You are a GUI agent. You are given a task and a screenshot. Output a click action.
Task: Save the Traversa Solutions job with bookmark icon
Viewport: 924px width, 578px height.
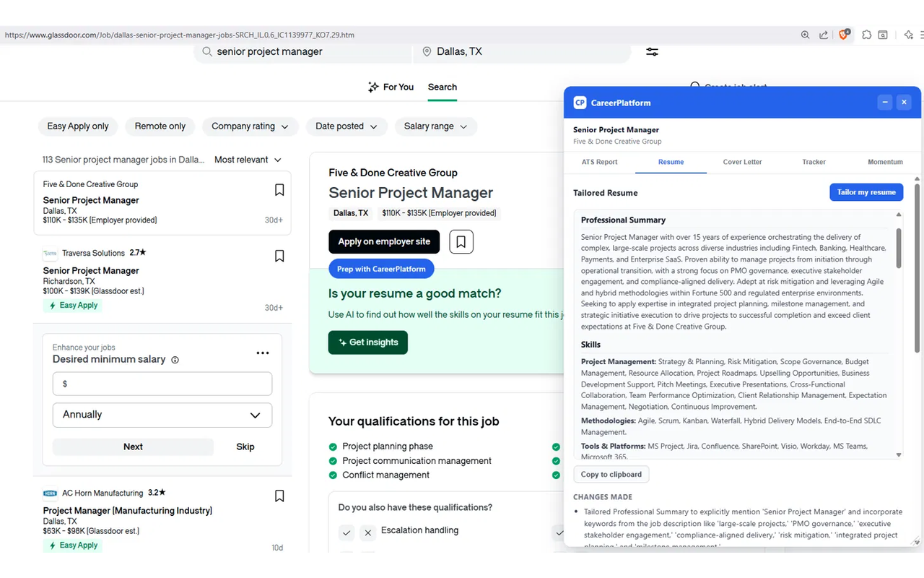pos(279,256)
